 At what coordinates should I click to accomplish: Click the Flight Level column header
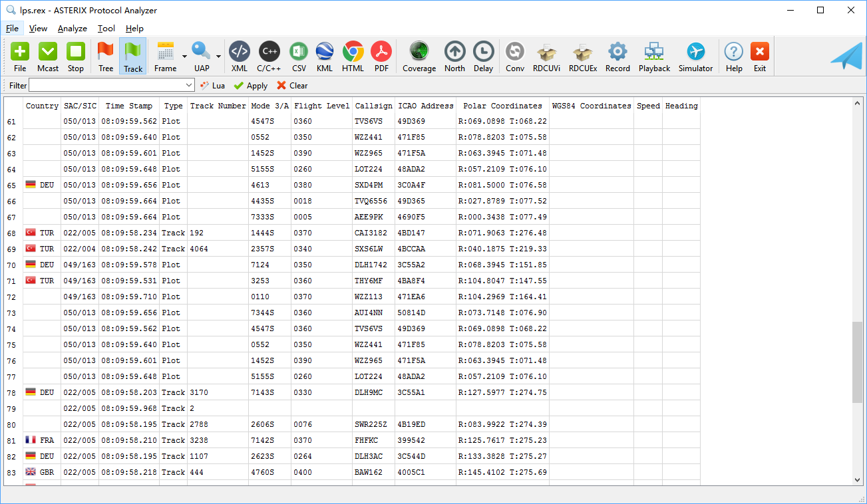point(321,106)
